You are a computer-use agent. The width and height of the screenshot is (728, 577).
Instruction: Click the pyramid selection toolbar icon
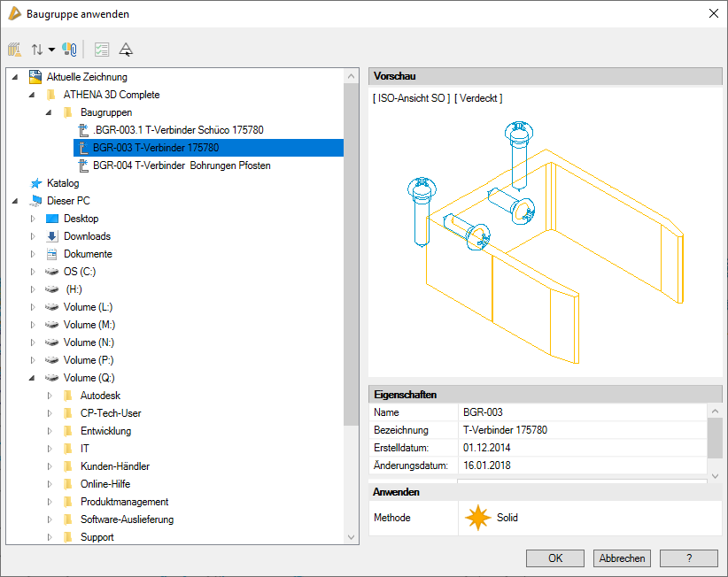(126, 50)
